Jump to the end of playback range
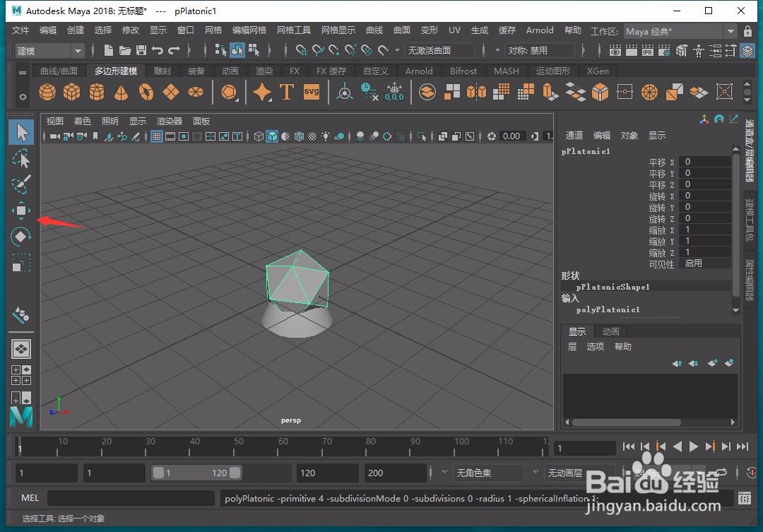 [x=743, y=447]
